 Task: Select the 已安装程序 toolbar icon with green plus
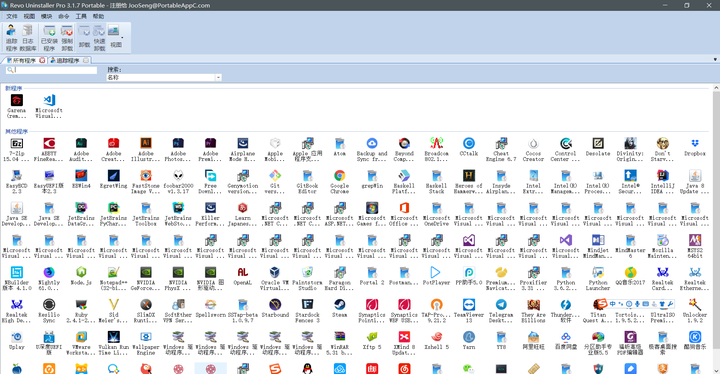[x=49, y=38]
